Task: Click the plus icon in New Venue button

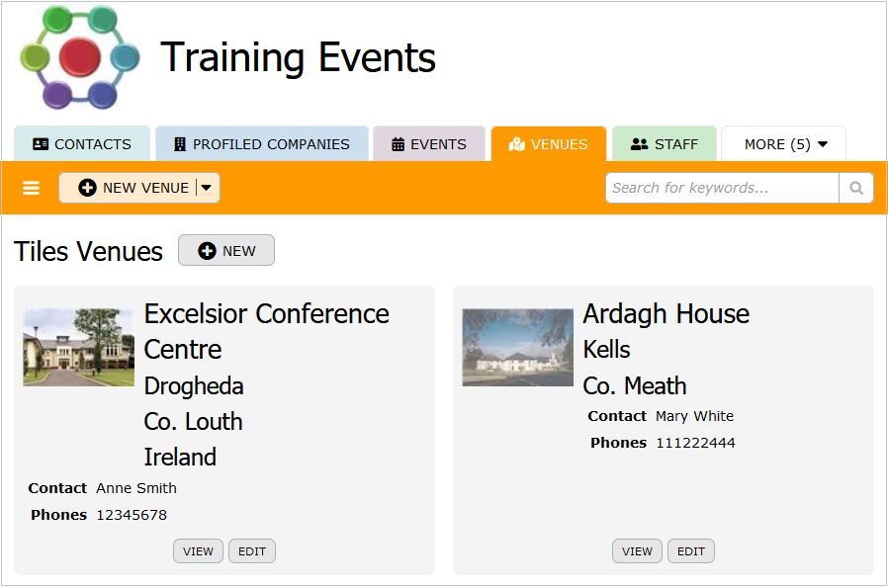Action: coord(88,188)
